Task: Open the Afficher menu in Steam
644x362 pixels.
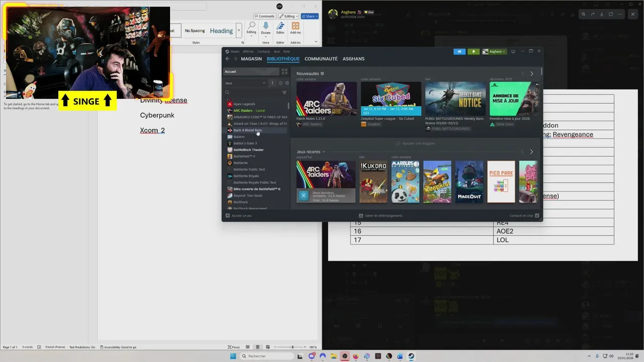Action: pos(249,51)
